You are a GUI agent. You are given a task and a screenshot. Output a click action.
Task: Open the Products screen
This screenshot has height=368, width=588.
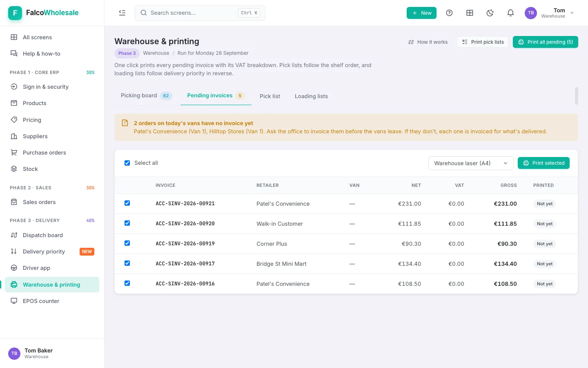[x=52, y=103]
